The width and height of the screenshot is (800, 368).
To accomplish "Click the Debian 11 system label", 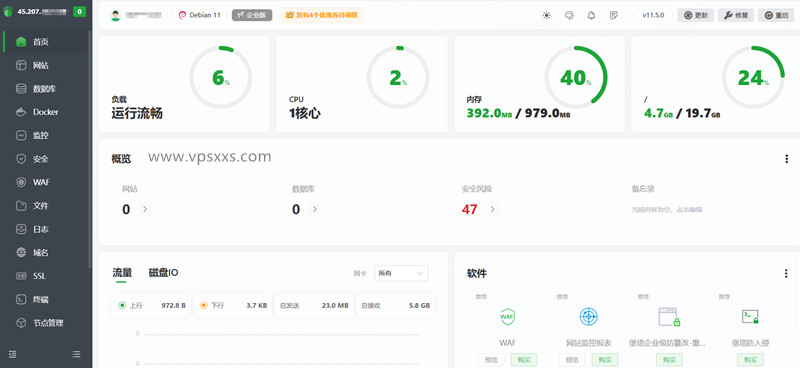I will tap(199, 15).
